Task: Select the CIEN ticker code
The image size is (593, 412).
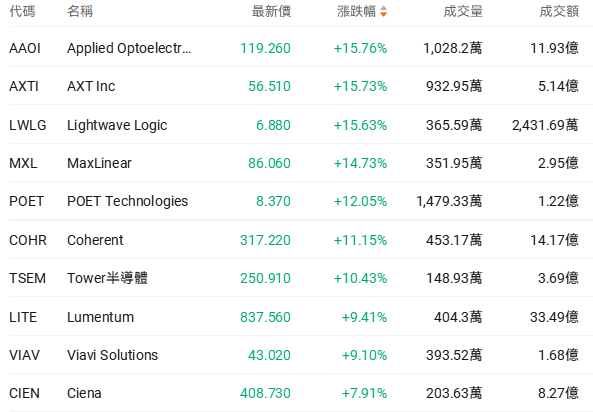Action: coord(25,393)
